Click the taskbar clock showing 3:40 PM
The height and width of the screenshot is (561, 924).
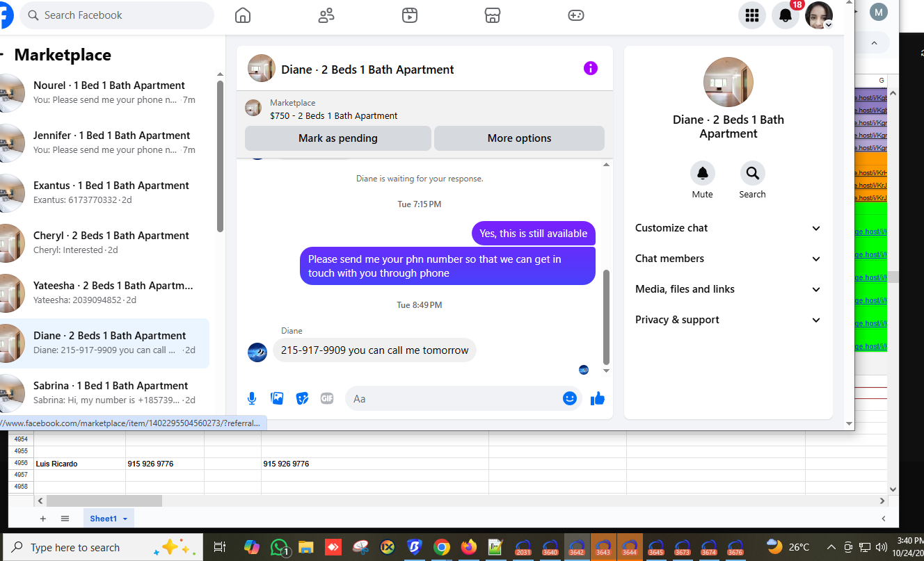[x=909, y=547]
